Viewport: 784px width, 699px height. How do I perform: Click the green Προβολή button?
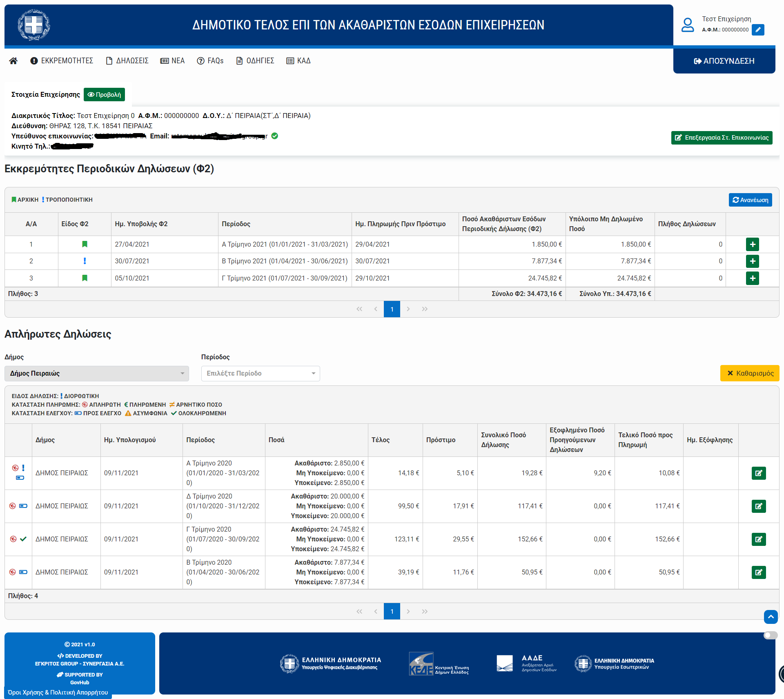click(x=104, y=94)
